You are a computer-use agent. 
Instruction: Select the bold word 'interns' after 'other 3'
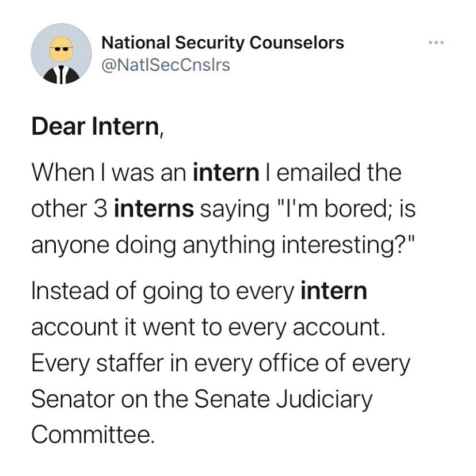(154, 208)
